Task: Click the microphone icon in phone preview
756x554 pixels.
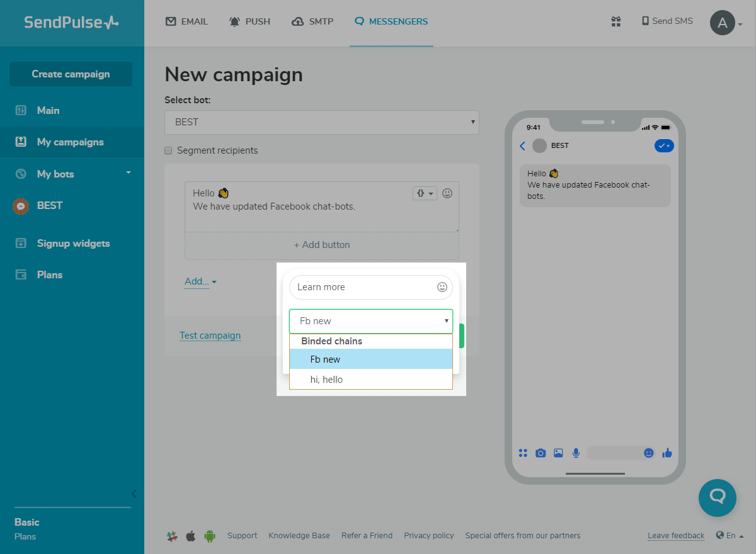Action: [576, 453]
